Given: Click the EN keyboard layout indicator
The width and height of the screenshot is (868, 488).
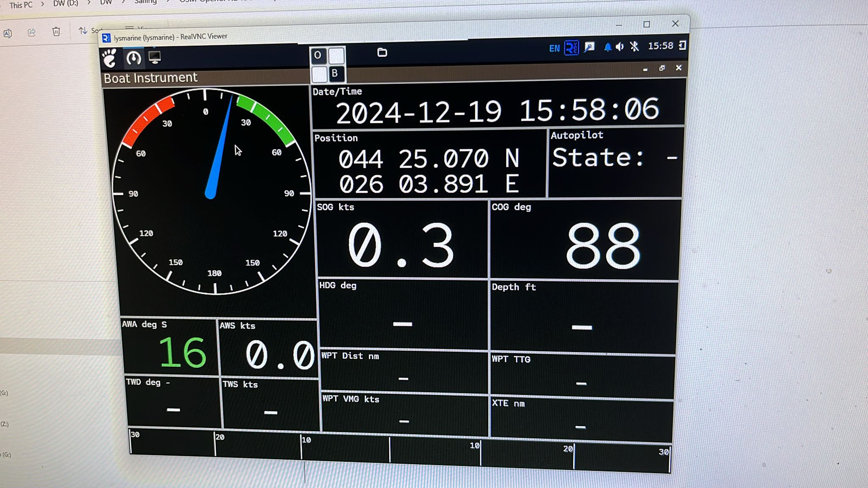Looking at the screenshot, I should (554, 48).
